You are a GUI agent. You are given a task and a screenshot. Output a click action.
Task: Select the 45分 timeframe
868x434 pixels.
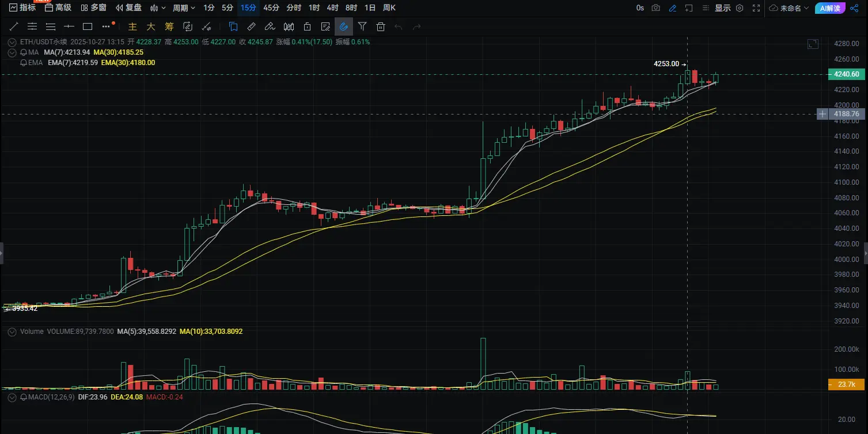pos(271,8)
